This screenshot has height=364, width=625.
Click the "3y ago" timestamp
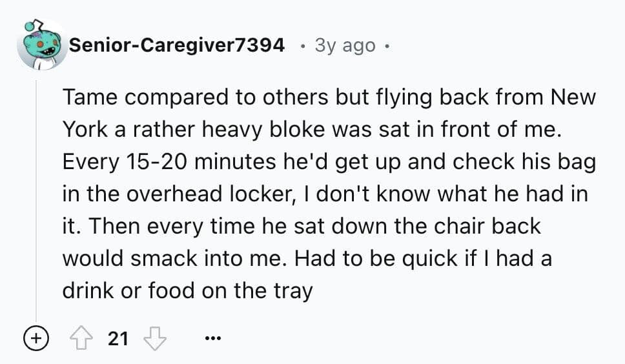344,45
